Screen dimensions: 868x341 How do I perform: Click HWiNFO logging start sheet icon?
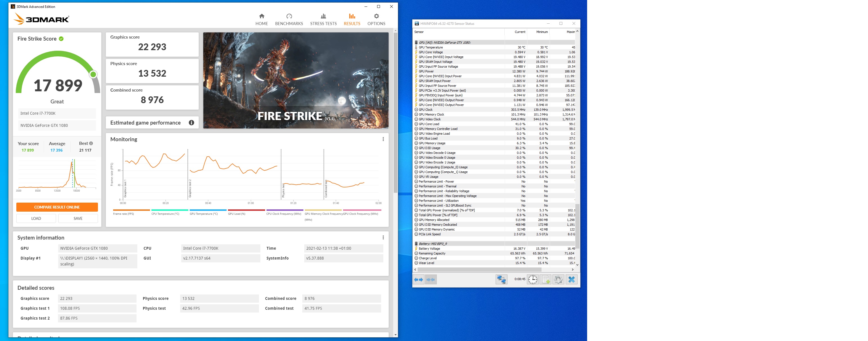[x=545, y=280]
